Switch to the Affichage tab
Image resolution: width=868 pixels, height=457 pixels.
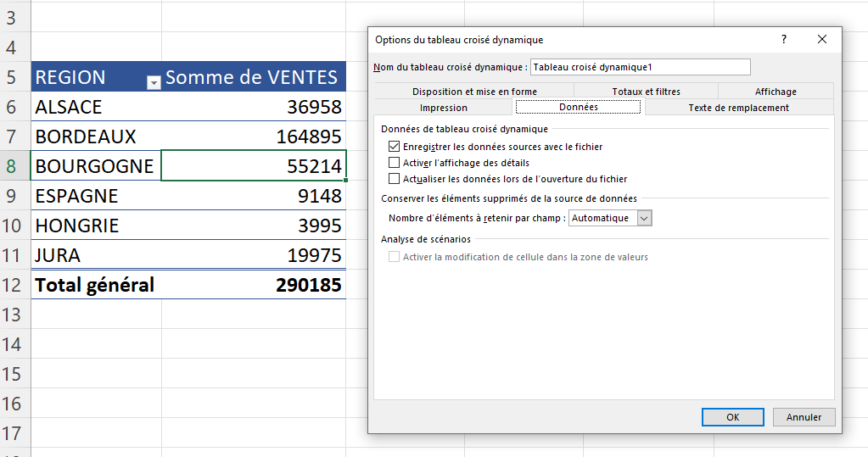point(776,92)
